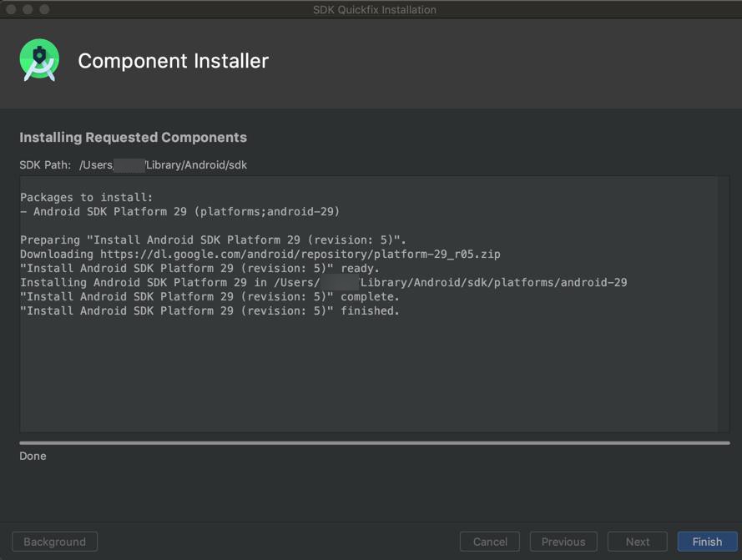This screenshot has height=560, width=742.
Task: Click the 'Packages to install:' log line
Action: (86, 198)
